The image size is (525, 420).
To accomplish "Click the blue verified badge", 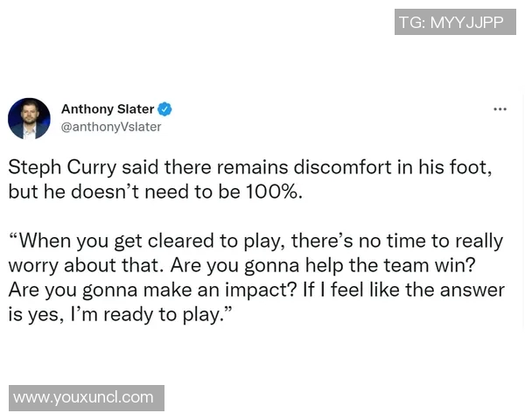I will pos(164,109).
